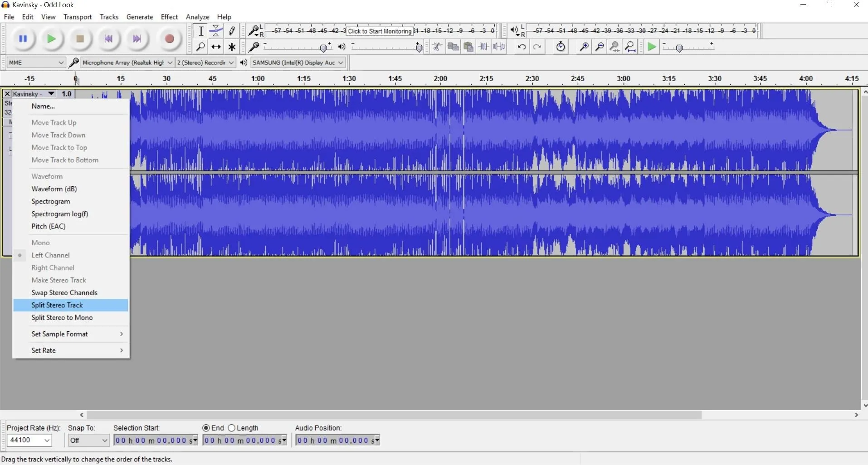Click the 2:00 mark on timeline ruler
The image size is (868, 465).
(440, 79)
